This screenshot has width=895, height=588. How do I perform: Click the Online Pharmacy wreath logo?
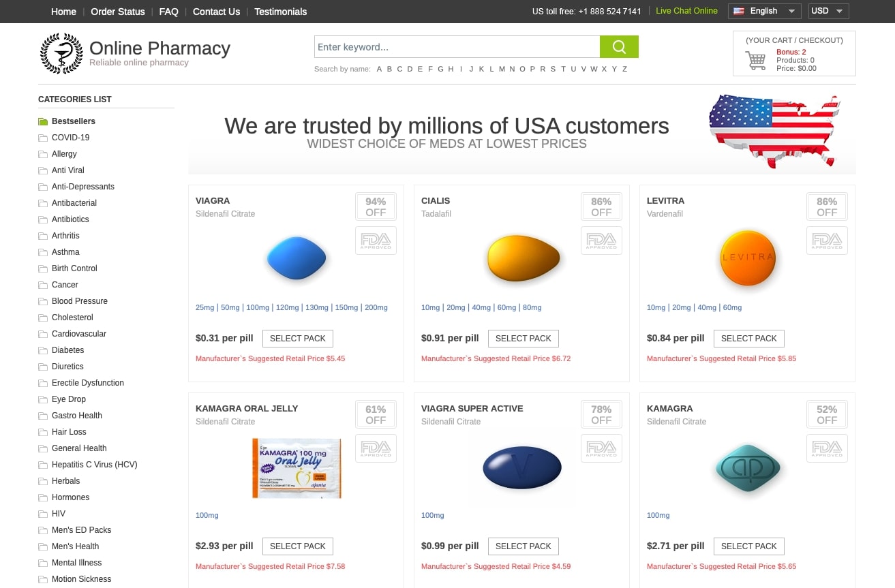(61, 53)
